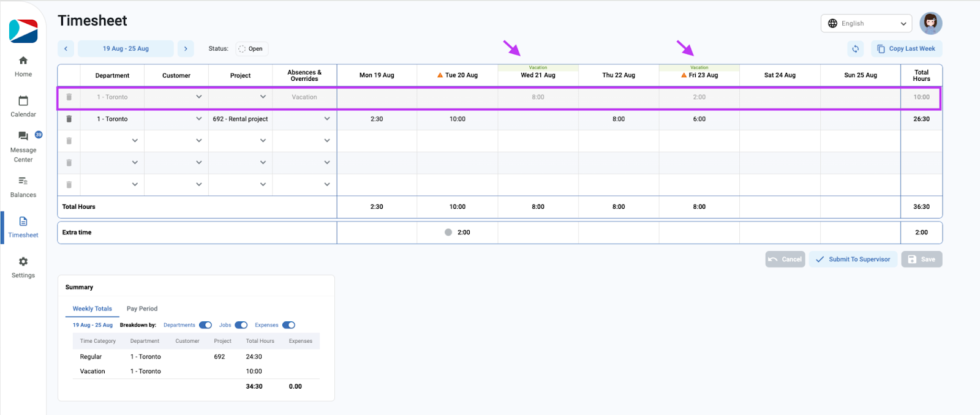Click the Save button

(x=922, y=260)
